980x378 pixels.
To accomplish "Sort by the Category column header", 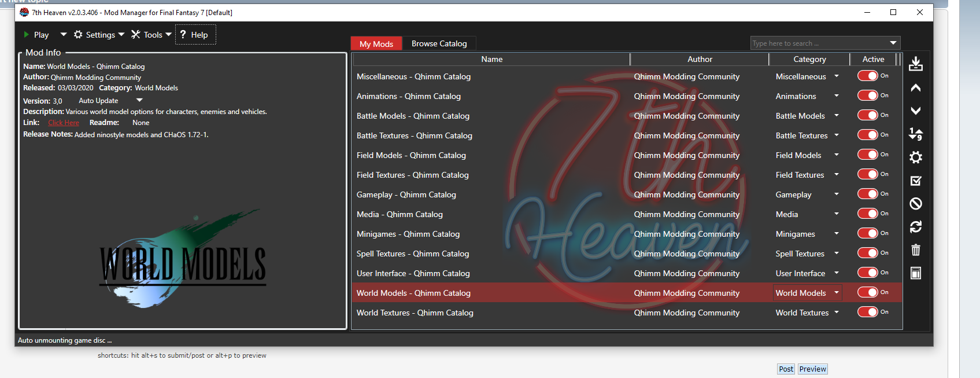I will click(x=809, y=59).
